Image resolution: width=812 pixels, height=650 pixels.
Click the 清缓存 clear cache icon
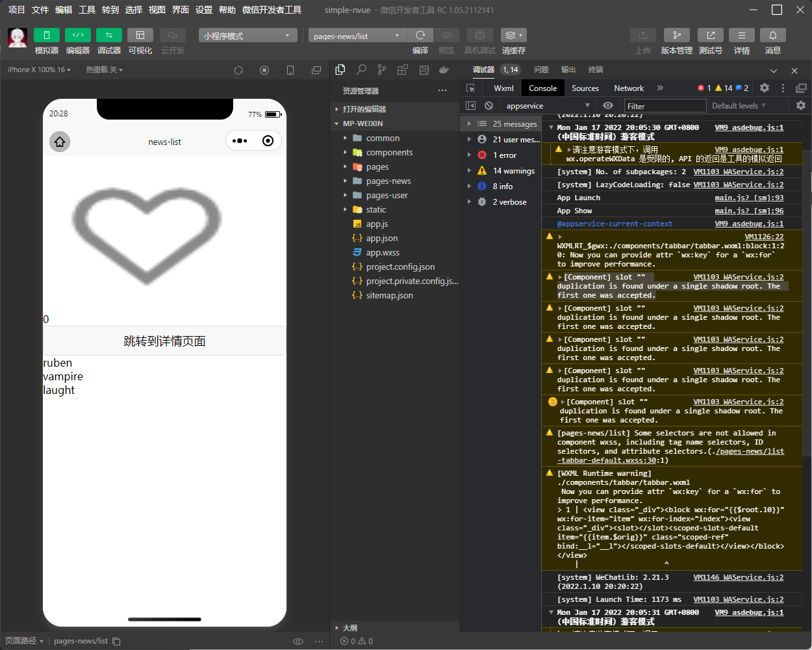pyautogui.click(x=513, y=35)
